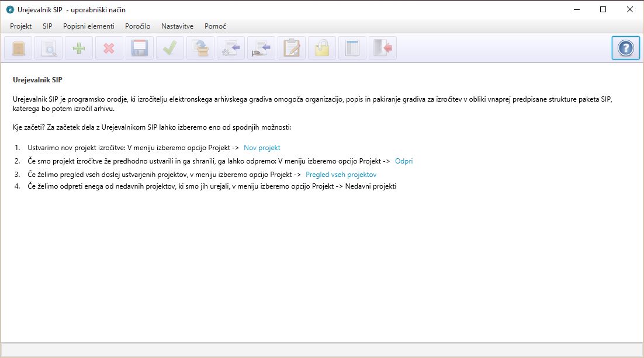Click the floppy disk save icon

139,48
